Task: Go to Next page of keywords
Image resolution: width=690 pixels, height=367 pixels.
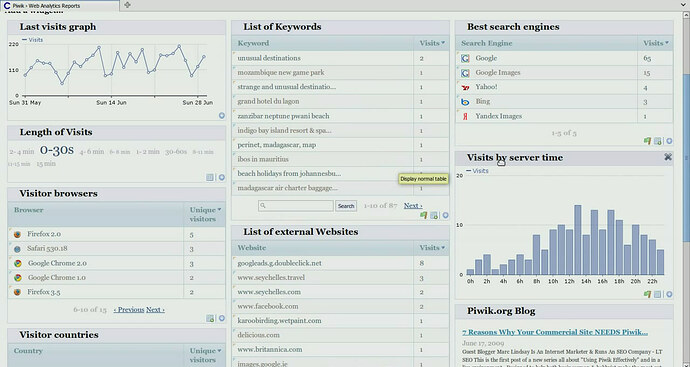Action: click(413, 206)
